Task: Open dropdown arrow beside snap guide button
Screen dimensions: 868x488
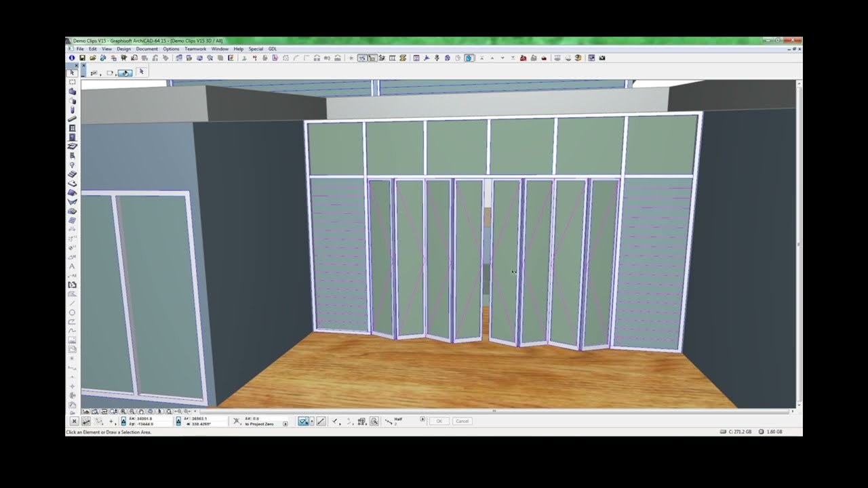Action: (312, 421)
